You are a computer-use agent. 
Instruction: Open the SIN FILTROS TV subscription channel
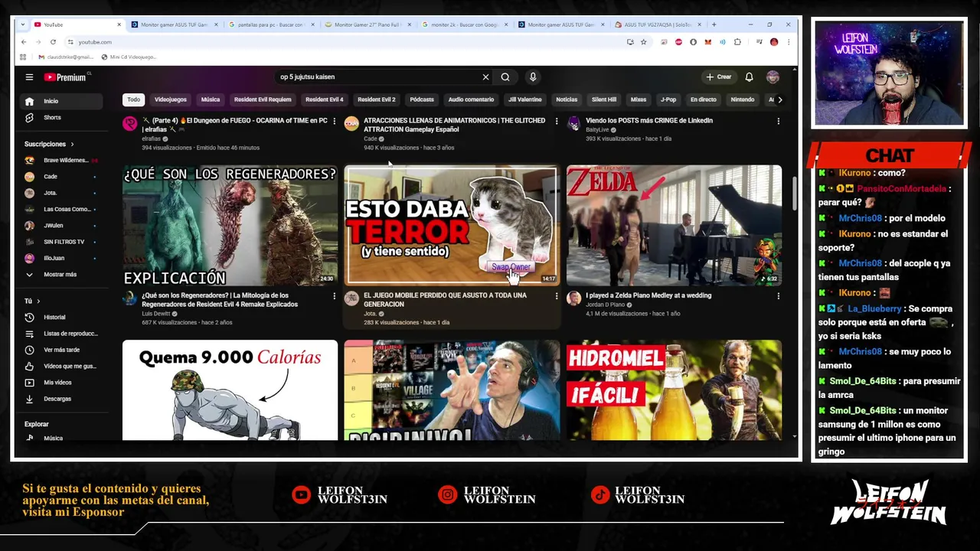(62, 242)
